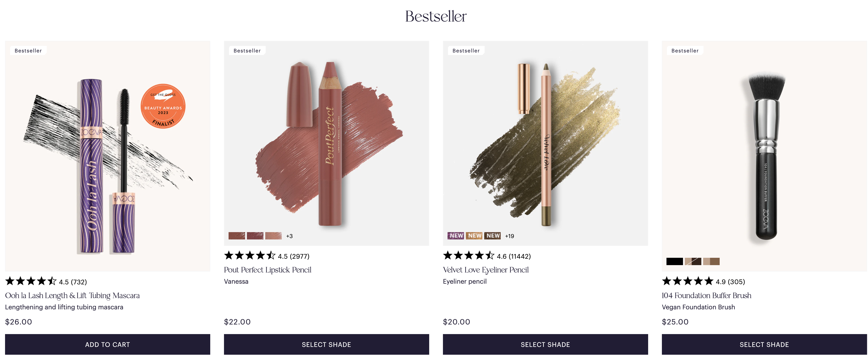Select shade for Pout Perfect Lipstick Pencil
Viewport: 868px width, 357px height.
pos(326,344)
